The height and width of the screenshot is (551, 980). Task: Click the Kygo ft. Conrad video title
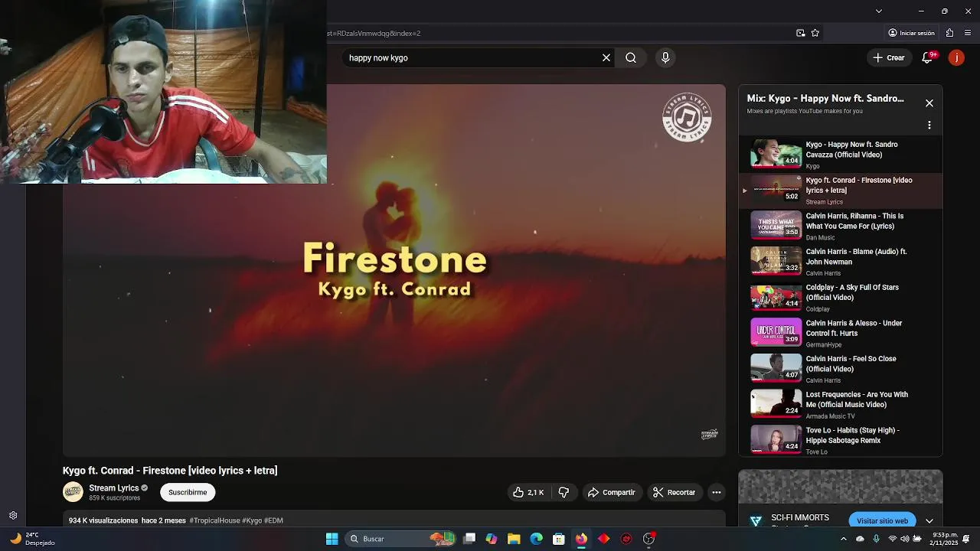170,470
